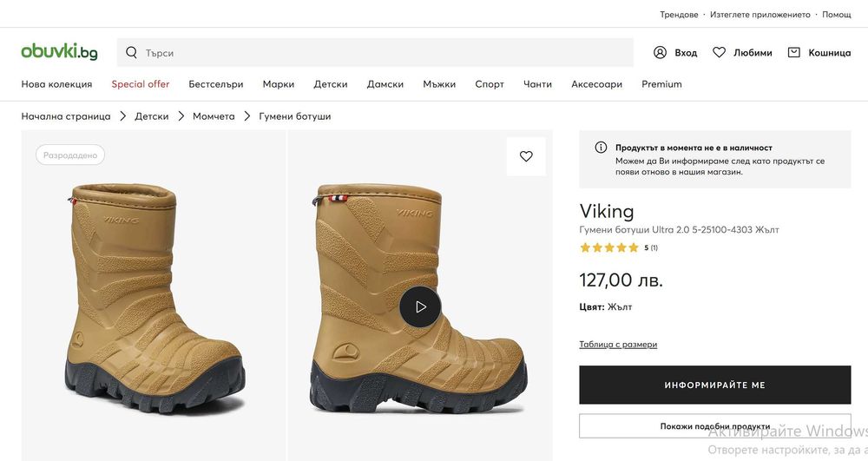This screenshot has height=461, width=868.
Task: Open the Помощ link in top bar
Action: coord(837,15)
